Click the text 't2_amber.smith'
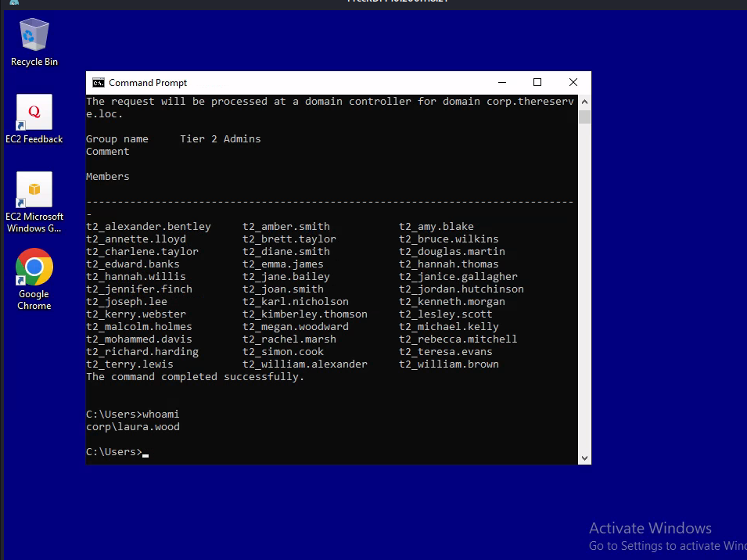Viewport: 747px width, 560px height. pyautogui.click(x=286, y=227)
